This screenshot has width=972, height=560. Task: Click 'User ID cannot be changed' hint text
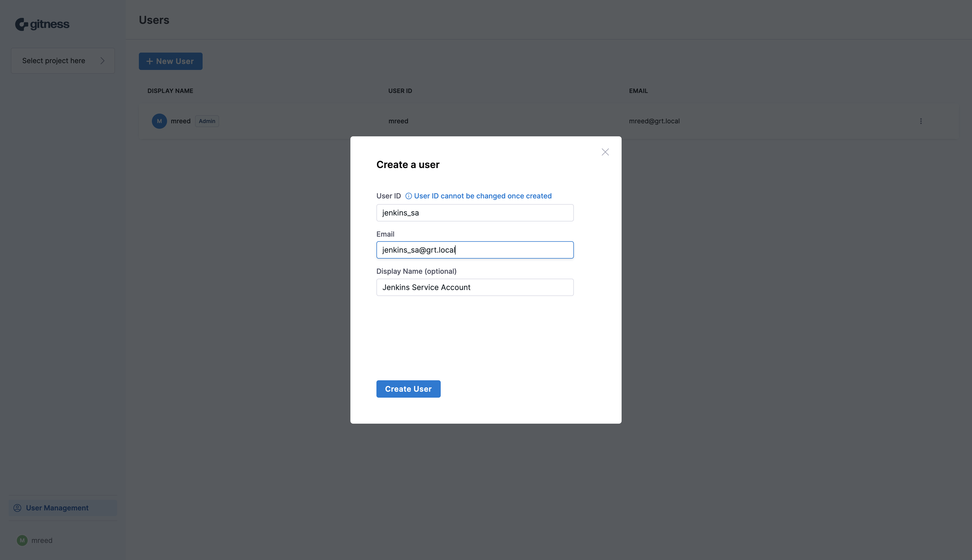pyautogui.click(x=482, y=196)
